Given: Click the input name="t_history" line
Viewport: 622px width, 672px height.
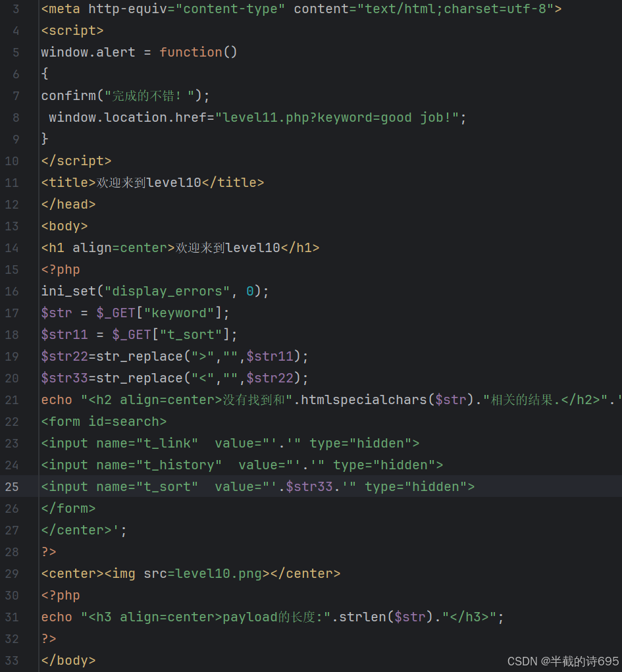Looking at the screenshot, I should click(242, 465).
